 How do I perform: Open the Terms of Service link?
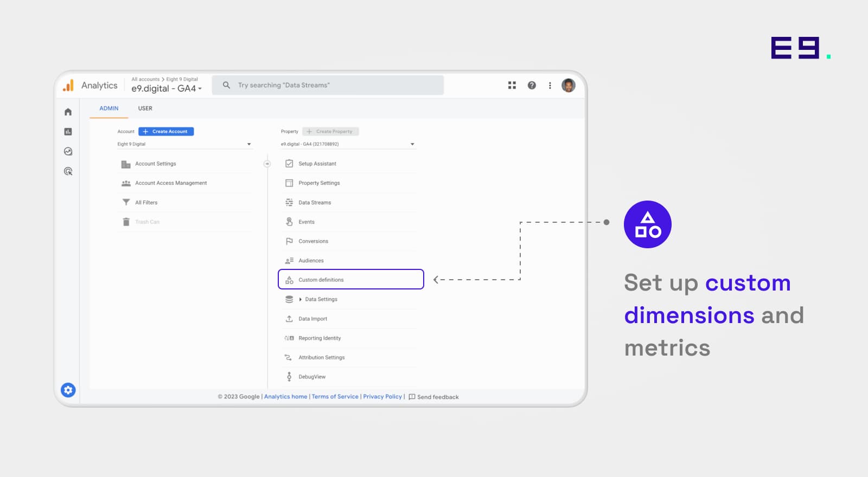(335, 397)
